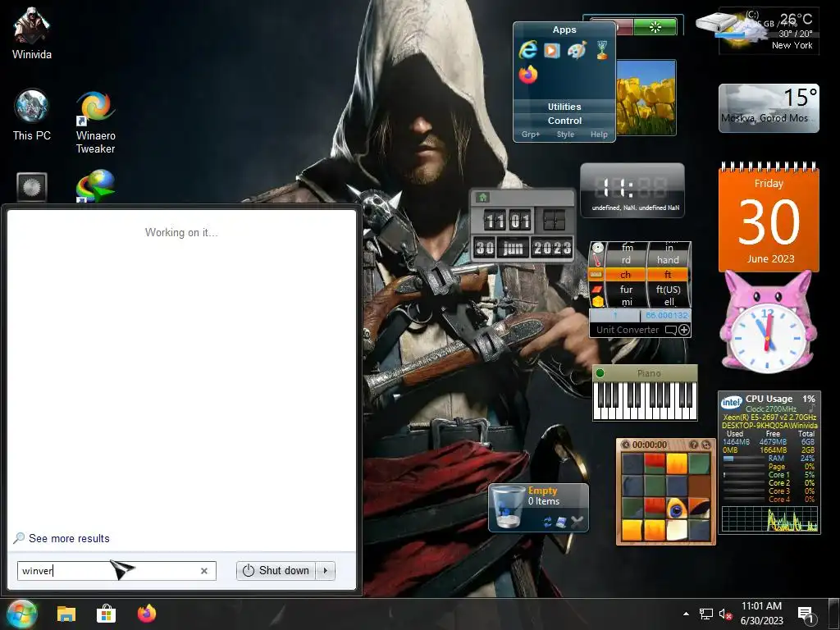
Task: Select temperature thermometer category in Unit Converter
Action: [x=597, y=261]
